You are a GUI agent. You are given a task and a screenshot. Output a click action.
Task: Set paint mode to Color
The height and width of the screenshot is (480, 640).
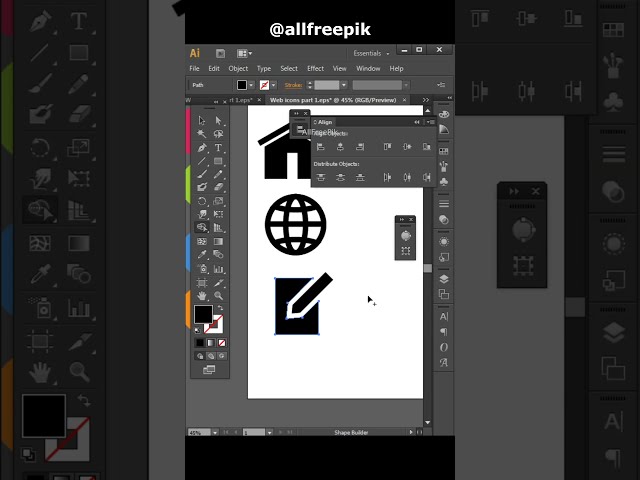[200, 343]
